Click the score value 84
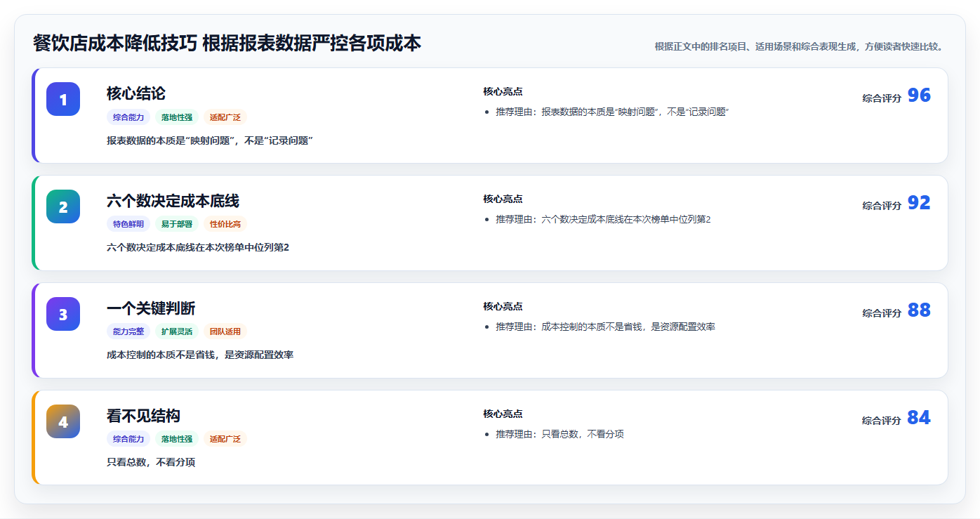 [x=919, y=418]
